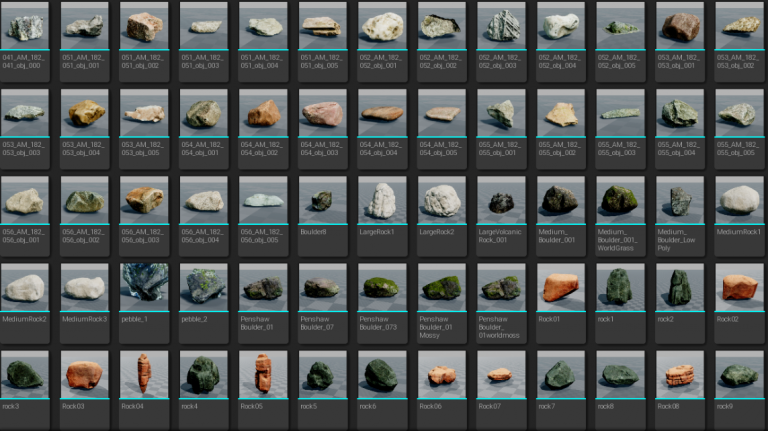Image resolution: width=768 pixels, height=431 pixels.
Task: Select the 051_AM_182_051_obj_001 rock thumbnail
Action: [x=84, y=25]
